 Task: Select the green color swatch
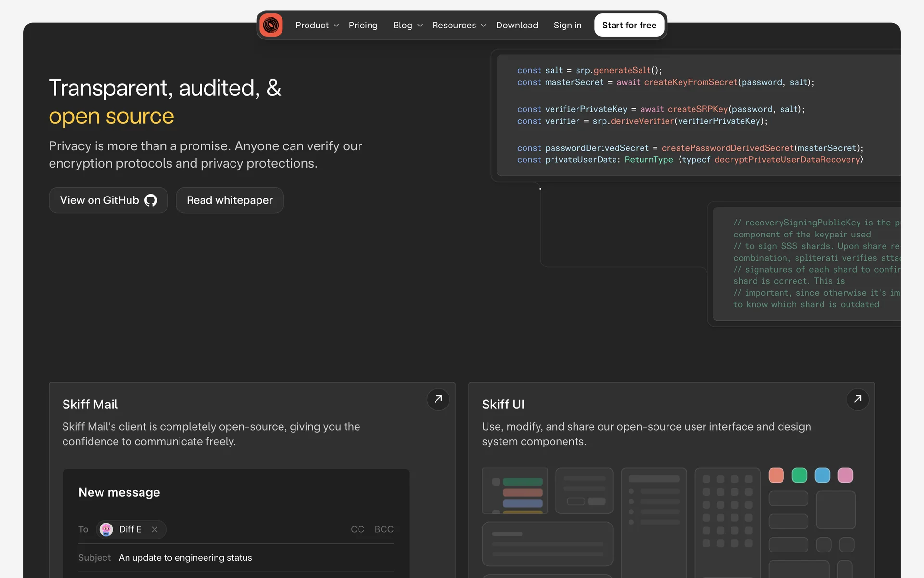pyautogui.click(x=799, y=475)
